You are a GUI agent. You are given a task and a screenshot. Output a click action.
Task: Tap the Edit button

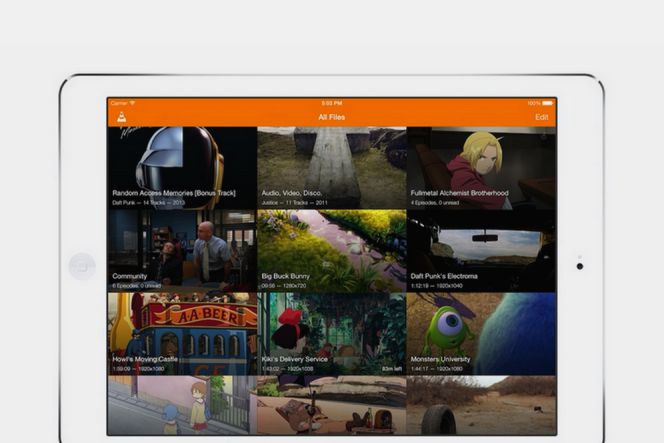(542, 117)
